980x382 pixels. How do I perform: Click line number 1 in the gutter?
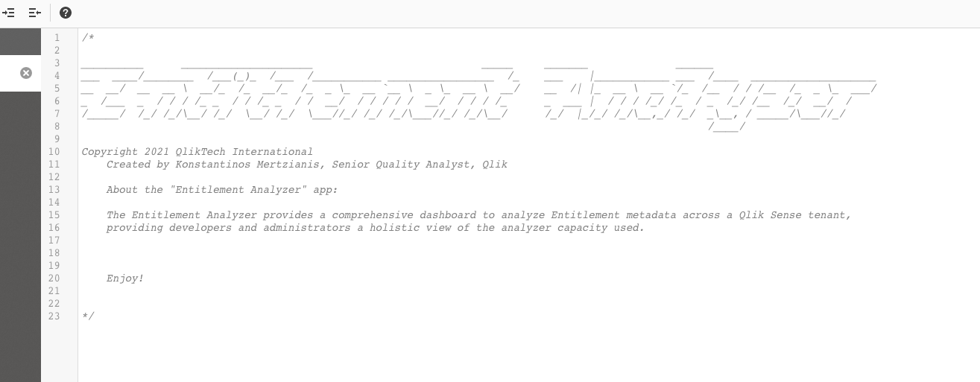click(x=57, y=38)
